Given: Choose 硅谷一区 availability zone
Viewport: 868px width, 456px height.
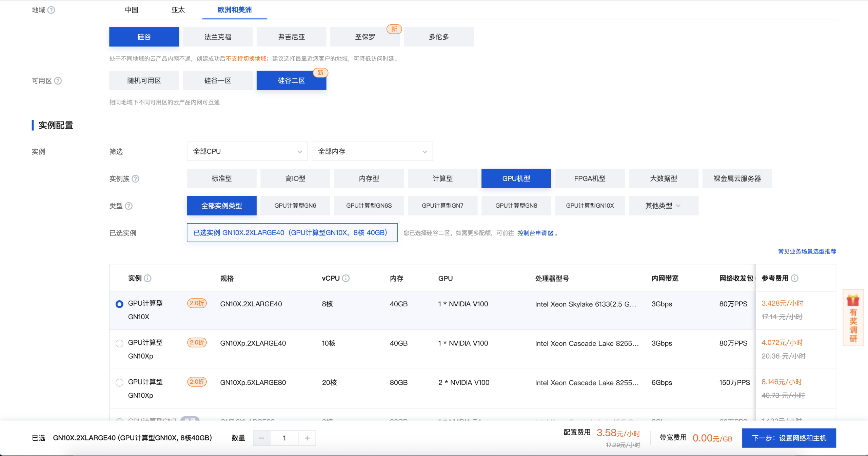Looking at the screenshot, I should click(218, 81).
